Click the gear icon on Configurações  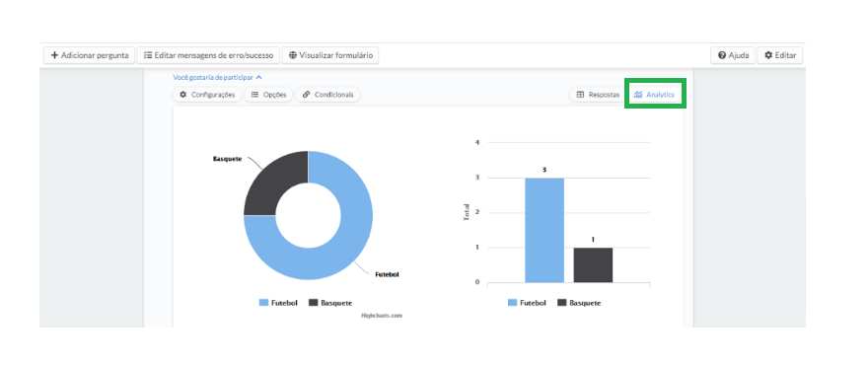tap(183, 95)
